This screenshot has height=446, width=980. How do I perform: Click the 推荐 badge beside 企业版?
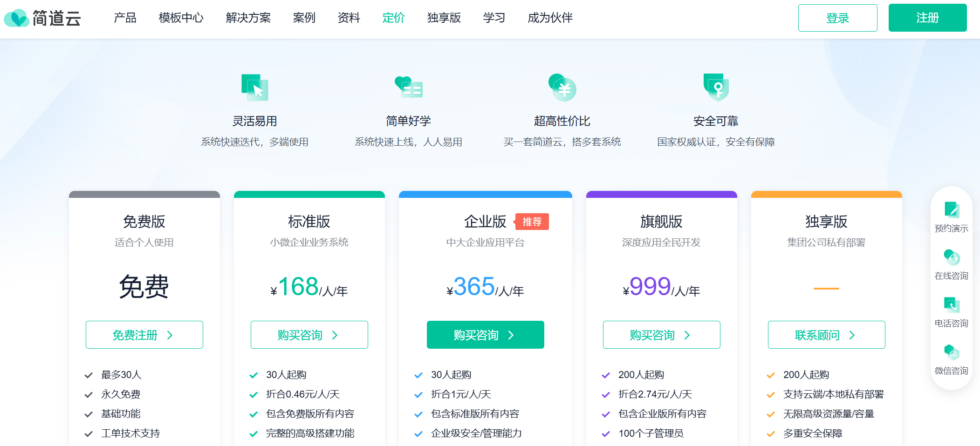(532, 222)
